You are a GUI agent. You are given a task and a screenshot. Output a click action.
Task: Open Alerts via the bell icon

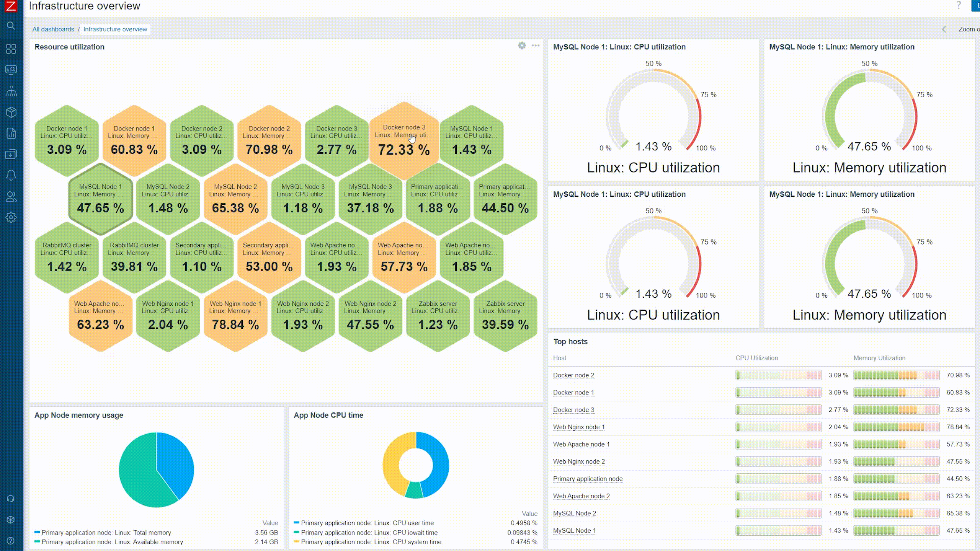click(11, 175)
